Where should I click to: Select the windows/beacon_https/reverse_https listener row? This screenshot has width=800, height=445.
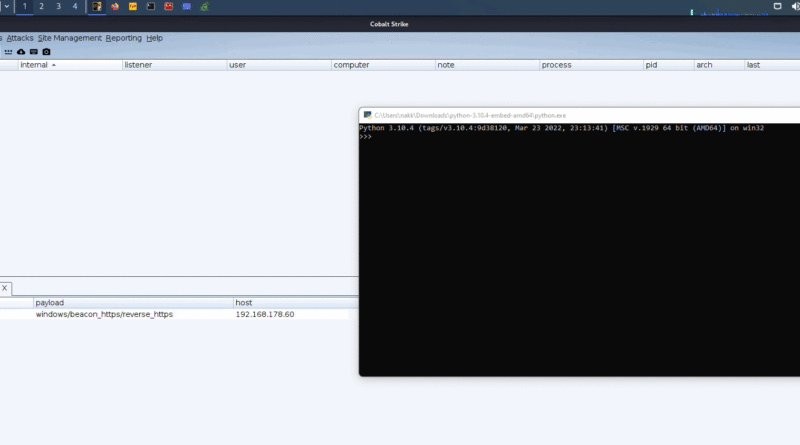pyautogui.click(x=174, y=314)
